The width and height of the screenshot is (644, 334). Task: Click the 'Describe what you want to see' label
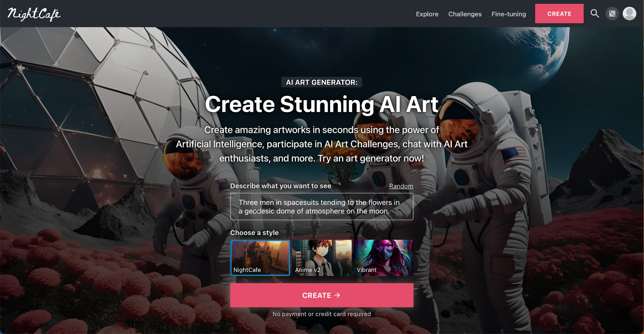[x=281, y=186]
